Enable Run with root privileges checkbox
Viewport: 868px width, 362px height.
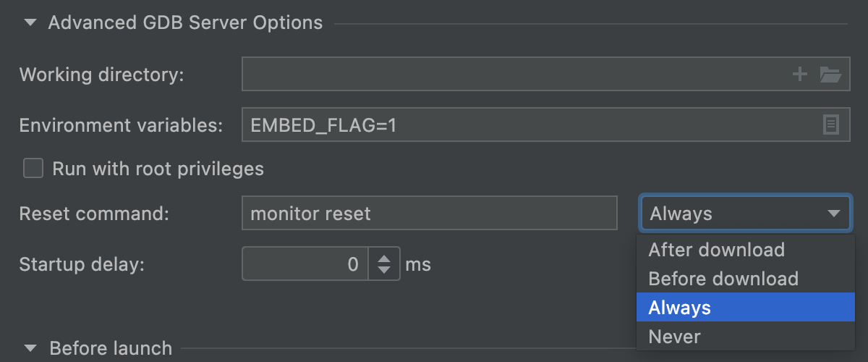coord(33,169)
